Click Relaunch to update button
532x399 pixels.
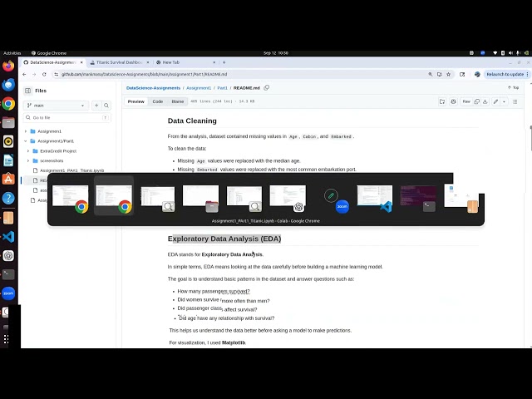pyautogui.click(x=505, y=74)
